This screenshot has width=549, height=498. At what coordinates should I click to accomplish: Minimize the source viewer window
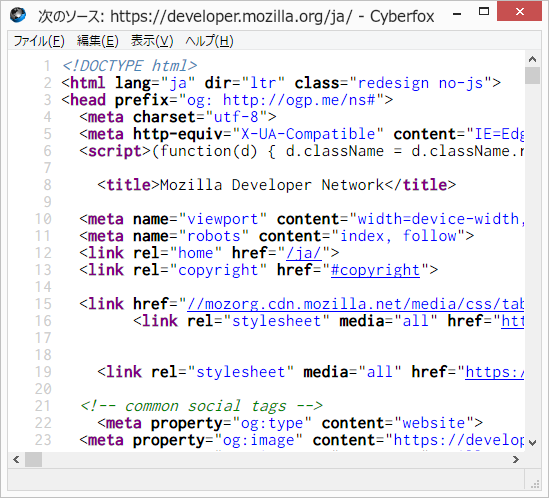tap(457, 14)
